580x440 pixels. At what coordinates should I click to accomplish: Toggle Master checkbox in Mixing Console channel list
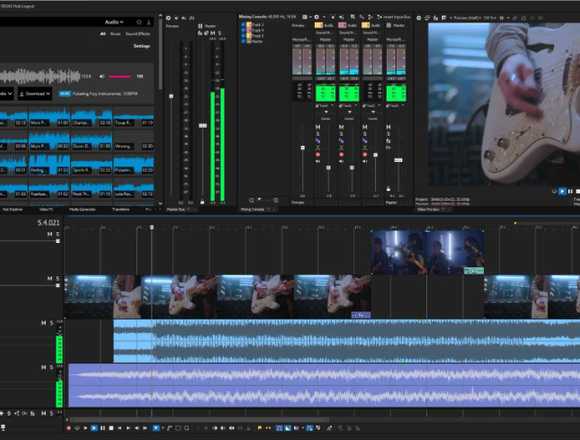pos(243,41)
